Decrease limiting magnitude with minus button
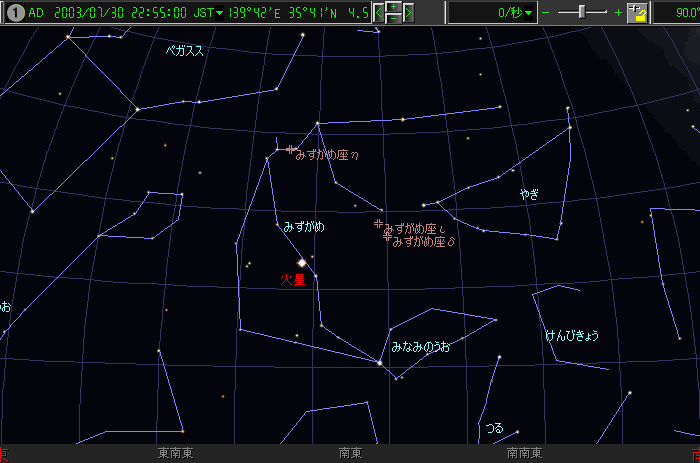 (394, 18)
